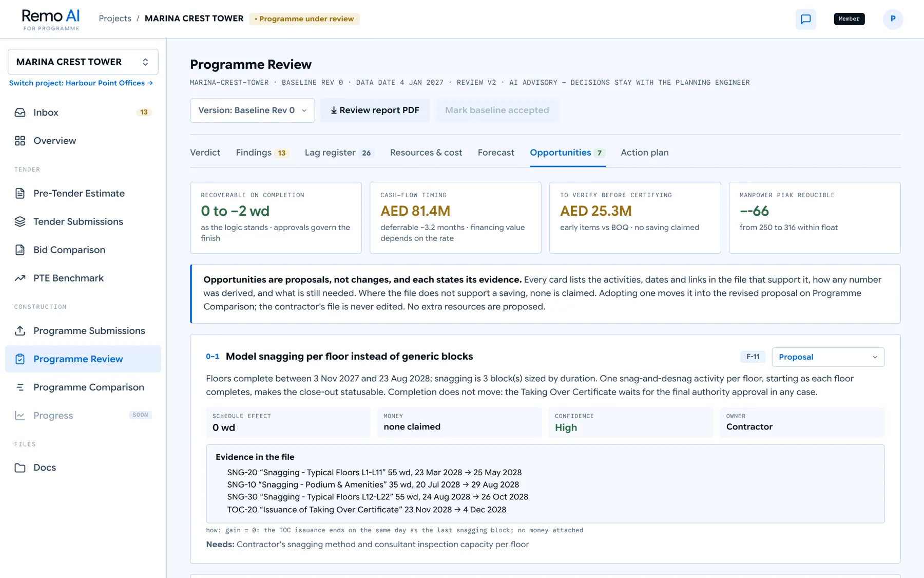Switch to the Findings tab
This screenshot has width=924, height=578.
pos(262,153)
